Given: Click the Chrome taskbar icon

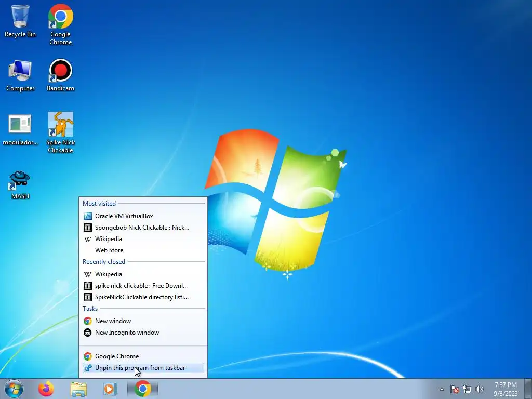Looking at the screenshot, I should point(143,389).
